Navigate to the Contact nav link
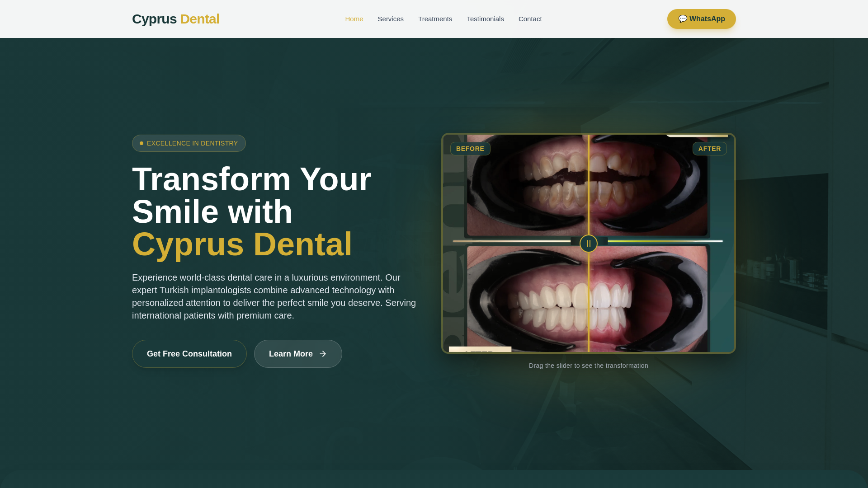Viewport: 868px width, 488px height. click(x=530, y=19)
